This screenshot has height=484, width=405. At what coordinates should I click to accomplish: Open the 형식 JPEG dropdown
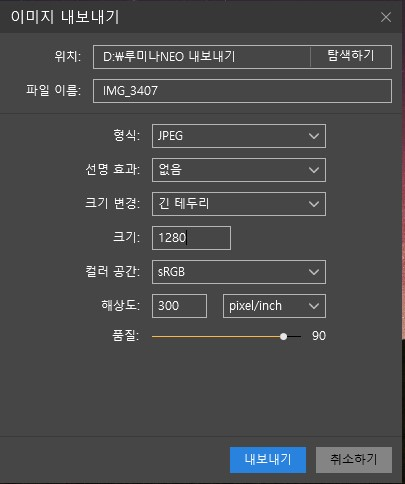coord(239,136)
